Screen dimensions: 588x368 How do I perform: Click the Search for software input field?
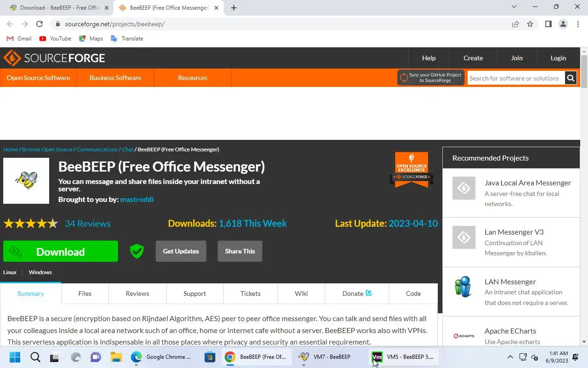(x=516, y=78)
